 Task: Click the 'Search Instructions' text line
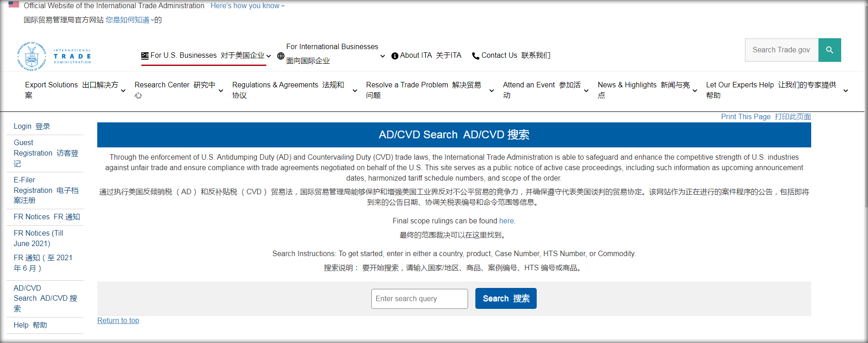coord(454,254)
